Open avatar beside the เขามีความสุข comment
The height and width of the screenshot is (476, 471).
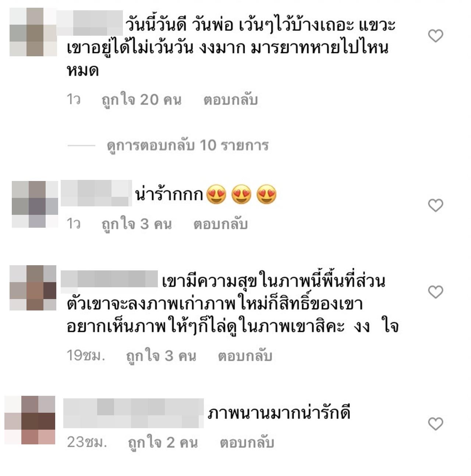click(33, 288)
